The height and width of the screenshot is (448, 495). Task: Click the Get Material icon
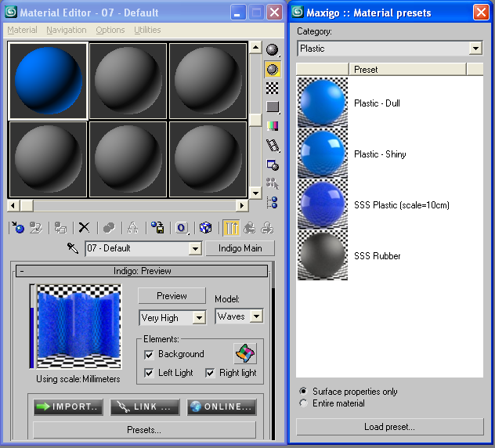pos(18,228)
